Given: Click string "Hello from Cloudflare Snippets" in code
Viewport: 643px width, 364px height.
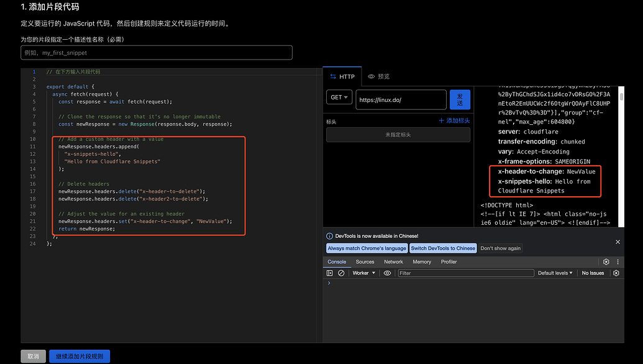Looking at the screenshot, I should pyautogui.click(x=112, y=161).
